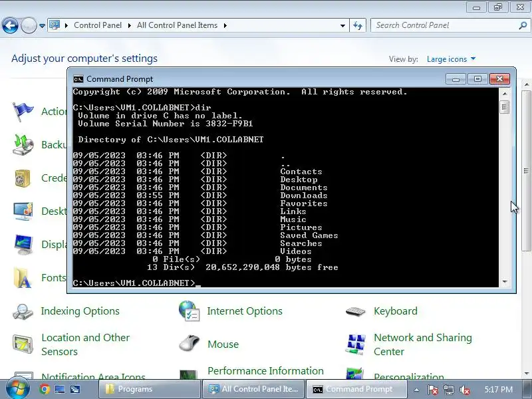
Task: Click the volume speaker tray icon
Action: (x=464, y=390)
